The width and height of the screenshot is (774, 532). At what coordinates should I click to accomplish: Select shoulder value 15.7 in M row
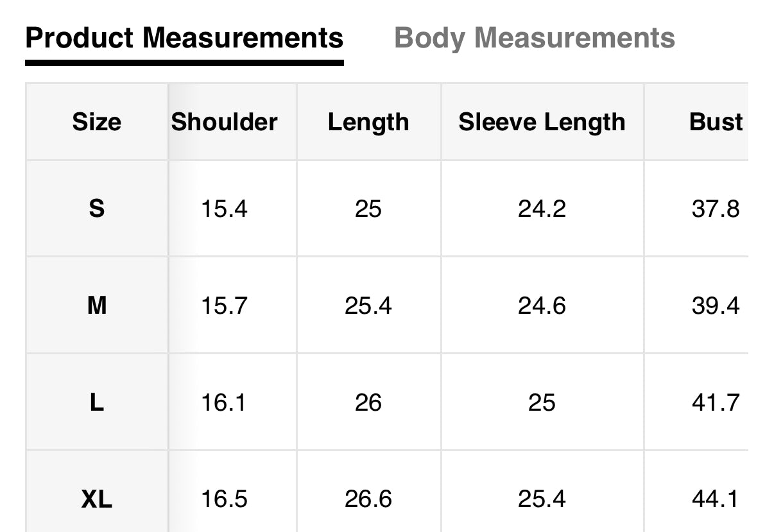(x=224, y=305)
